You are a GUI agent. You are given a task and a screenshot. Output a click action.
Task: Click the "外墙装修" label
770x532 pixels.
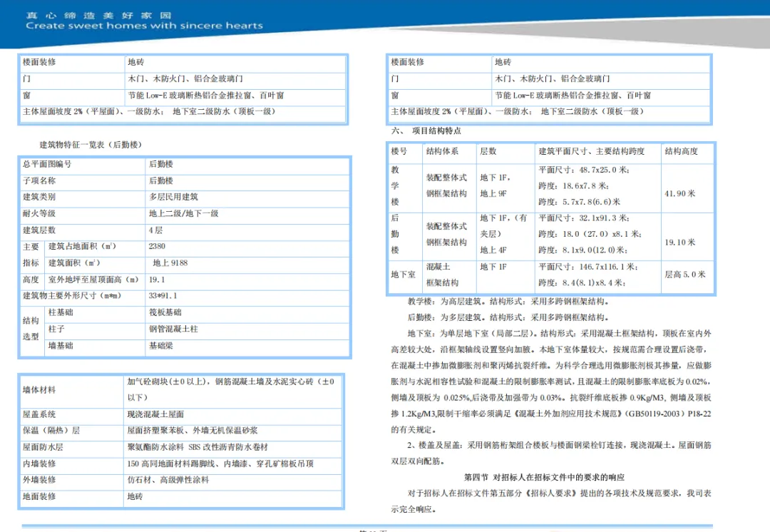(x=38, y=480)
